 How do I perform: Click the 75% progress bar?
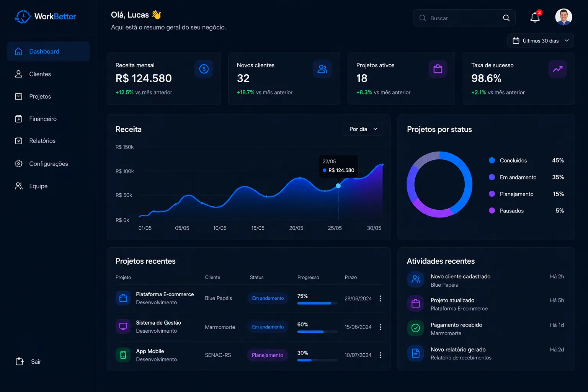tap(317, 303)
